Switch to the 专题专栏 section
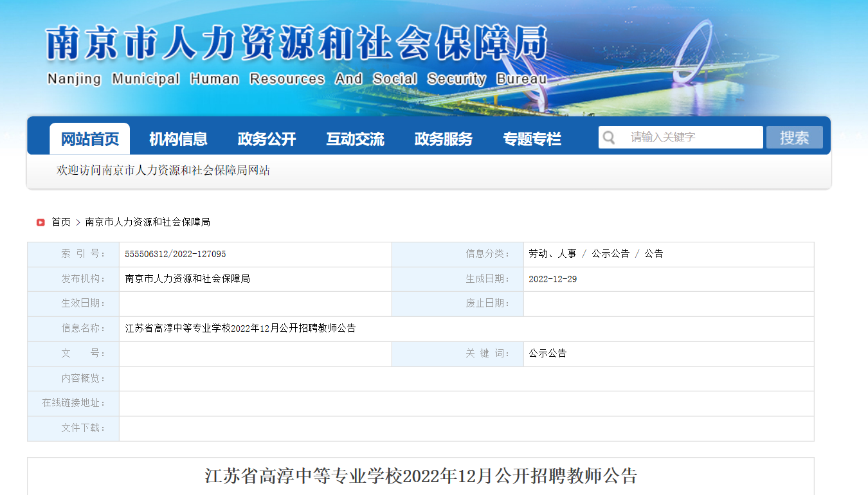 point(532,139)
